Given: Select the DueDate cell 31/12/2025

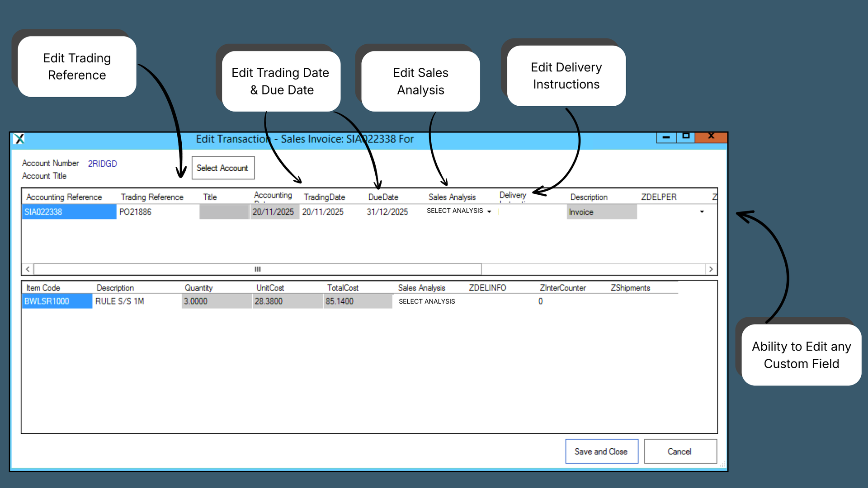Looking at the screenshot, I should [387, 212].
